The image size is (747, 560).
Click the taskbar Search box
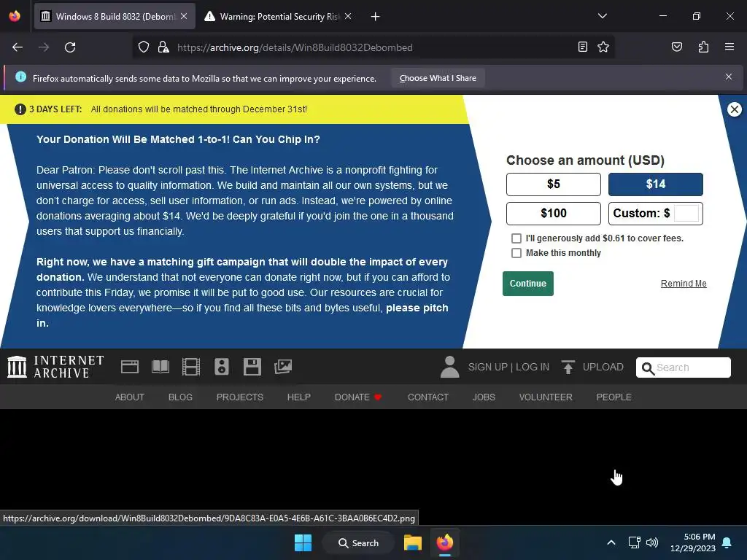[358, 542]
